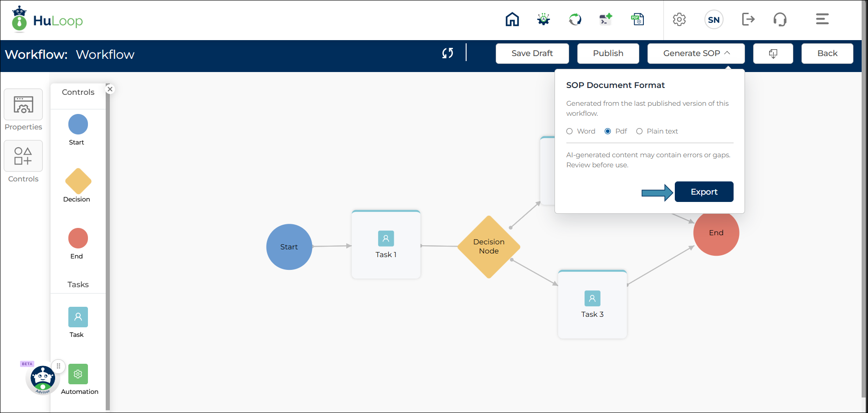Click the Back button

pos(827,54)
